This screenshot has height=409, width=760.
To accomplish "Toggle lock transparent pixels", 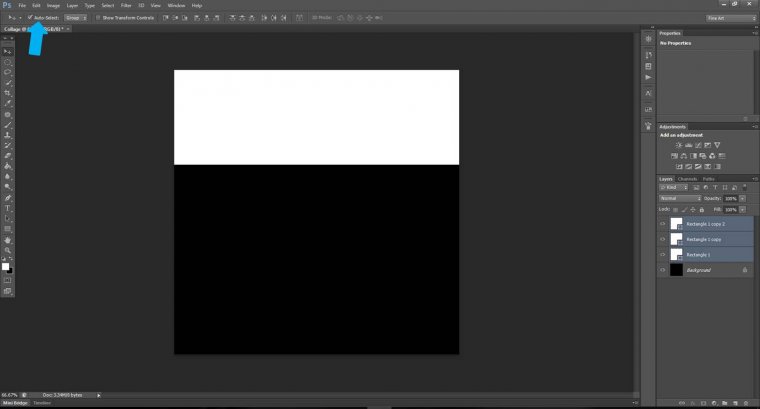I will 676,209.
